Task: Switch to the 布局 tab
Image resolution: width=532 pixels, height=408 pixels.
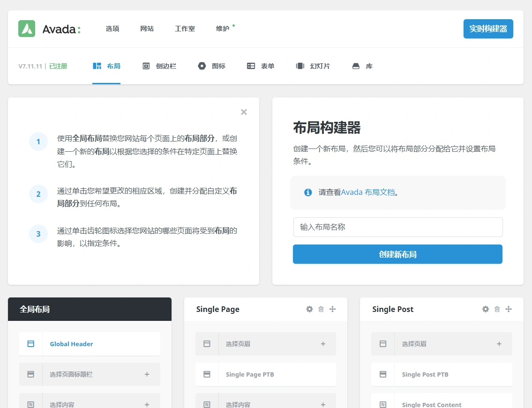Action: pyautogui.click(x=106, y=66)
